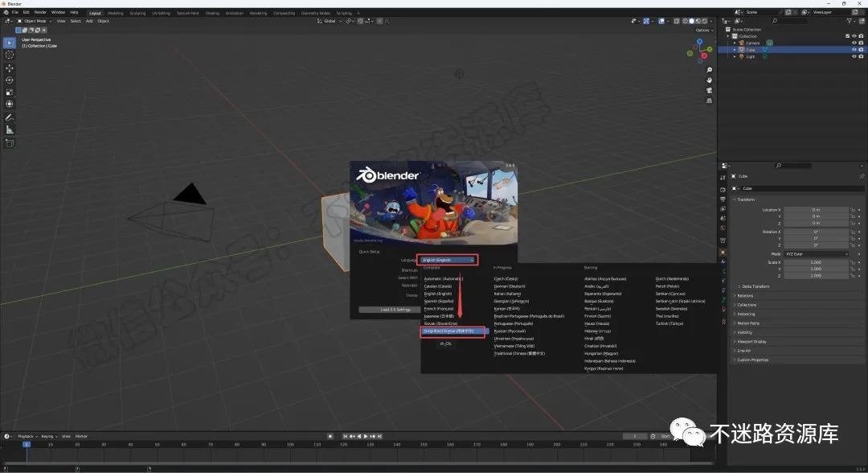
Task: Open the XYZ Euler rotation mode dropdown
Action: 817,253
